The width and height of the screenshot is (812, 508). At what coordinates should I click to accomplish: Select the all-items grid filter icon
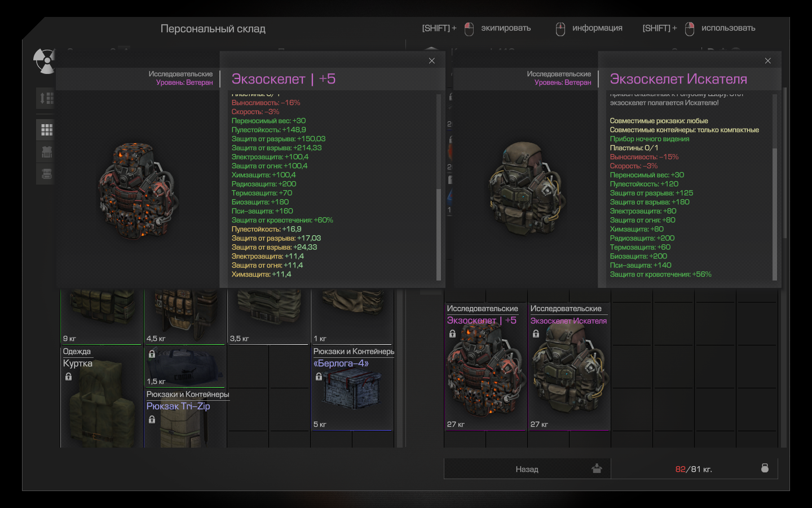tap(46, 130)
